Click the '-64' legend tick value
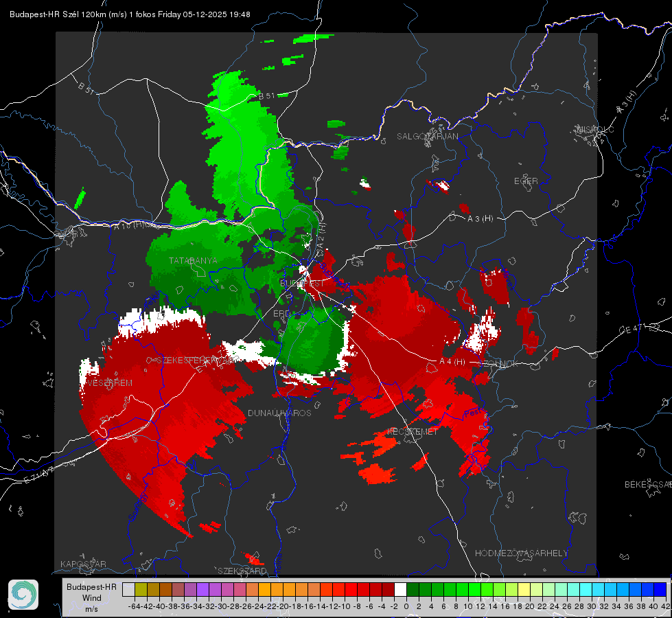 point(135,606)
